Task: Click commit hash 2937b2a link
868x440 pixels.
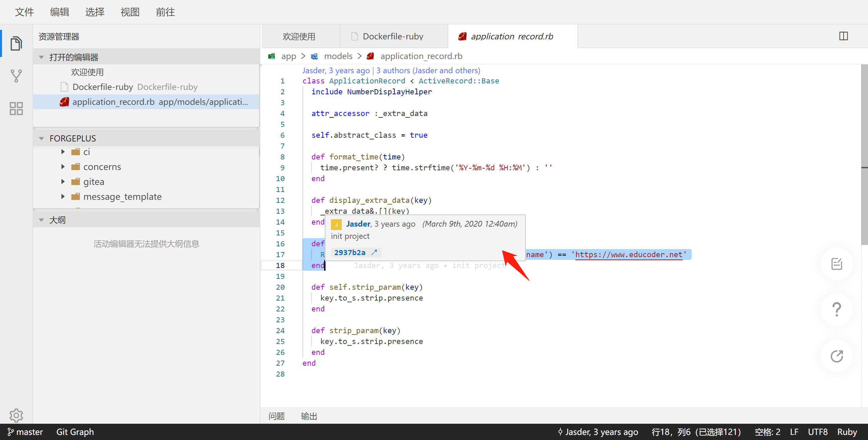Action: point(350,252)
